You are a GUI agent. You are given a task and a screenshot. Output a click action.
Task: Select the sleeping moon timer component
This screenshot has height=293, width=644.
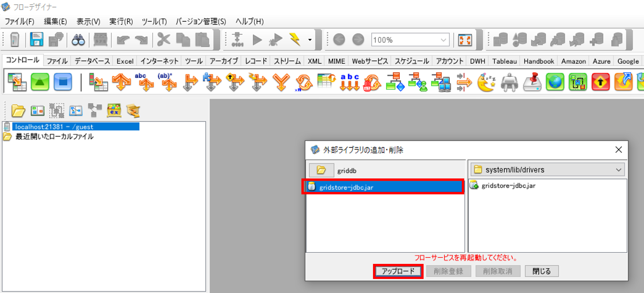486,82
